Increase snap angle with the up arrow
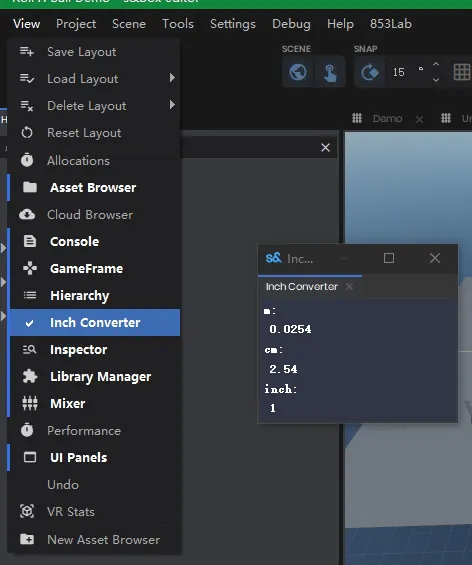The image size is (472, 565). [436, 65]
